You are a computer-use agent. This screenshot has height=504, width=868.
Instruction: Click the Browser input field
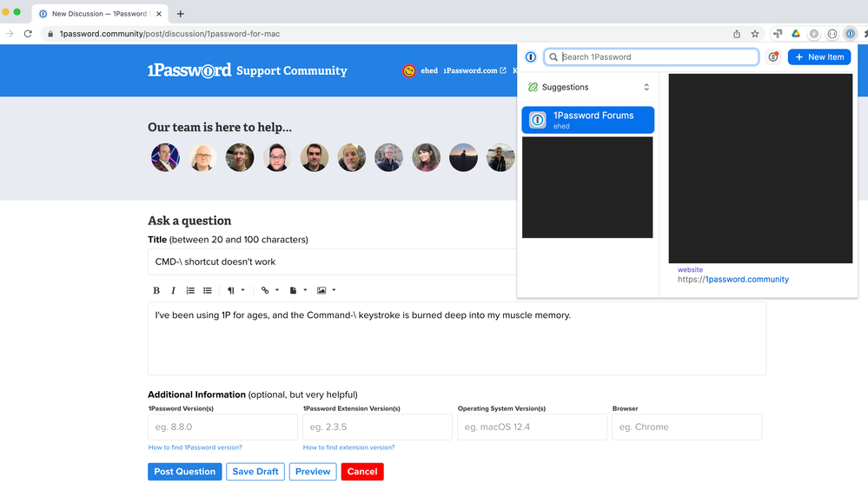(x=687, y=427)
